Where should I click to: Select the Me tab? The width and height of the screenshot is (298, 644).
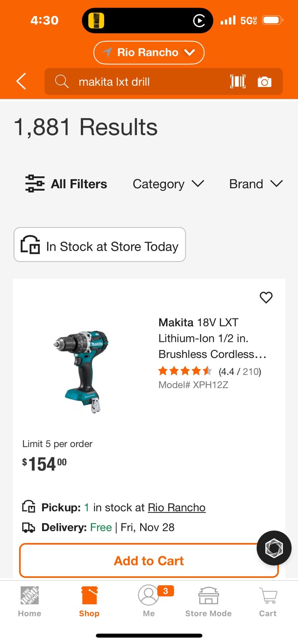(x=148, y=600)
